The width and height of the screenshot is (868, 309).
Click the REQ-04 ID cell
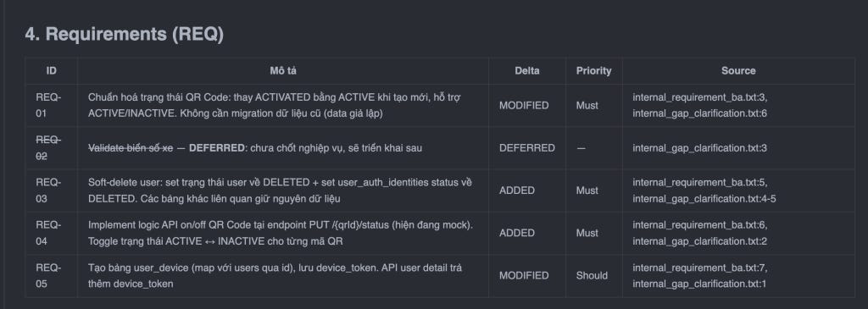point(48,234)
